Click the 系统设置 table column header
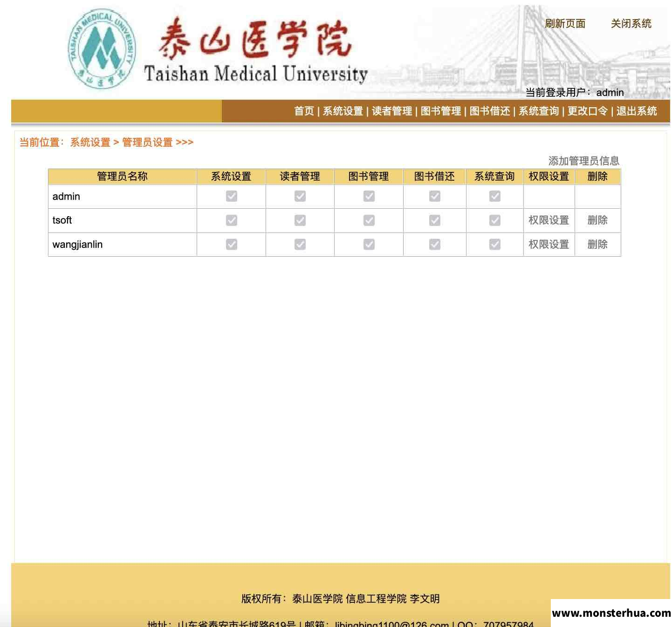The height and width of the screenshot is (627, 672). point(231,176)
